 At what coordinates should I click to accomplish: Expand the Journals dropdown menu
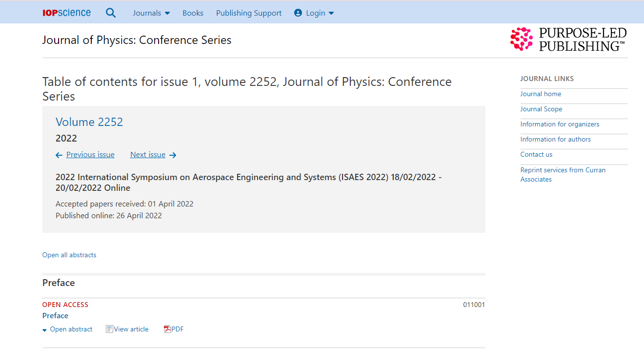click(x=151, y=13)
